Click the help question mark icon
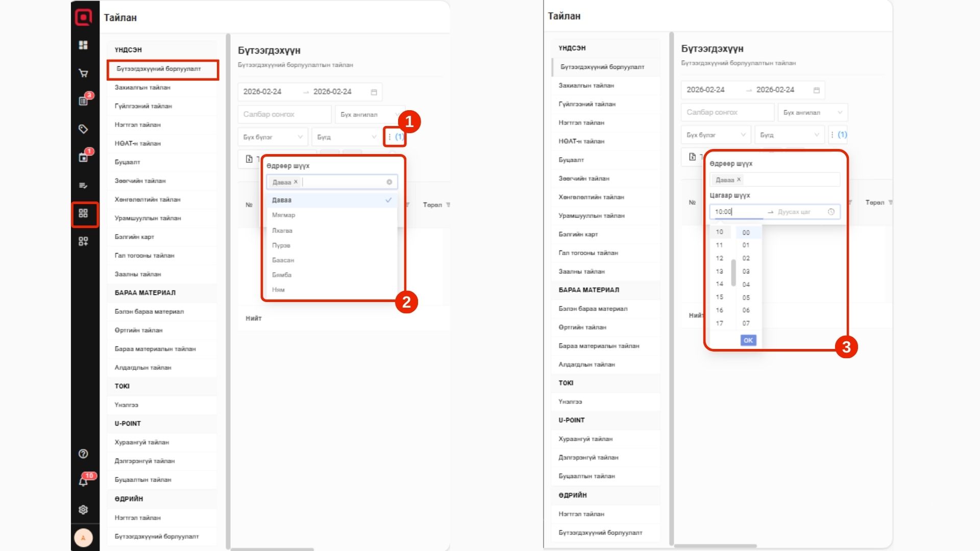The image size is (980, 551). [x=83, y=454]
